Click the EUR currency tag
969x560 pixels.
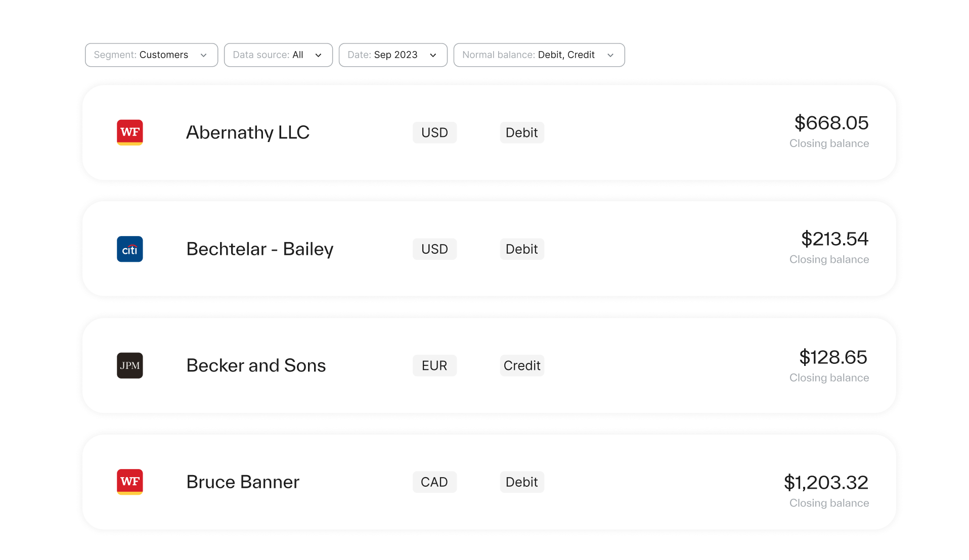(434, 365)
